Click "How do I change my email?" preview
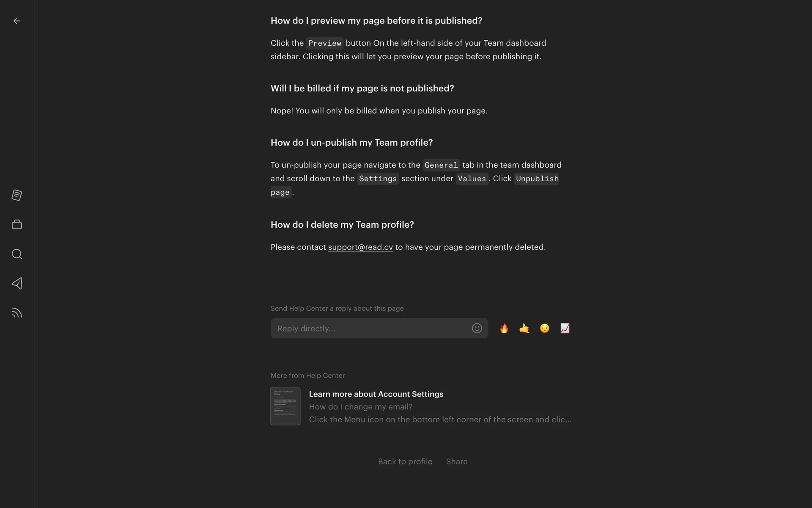 tap(361, 407)
